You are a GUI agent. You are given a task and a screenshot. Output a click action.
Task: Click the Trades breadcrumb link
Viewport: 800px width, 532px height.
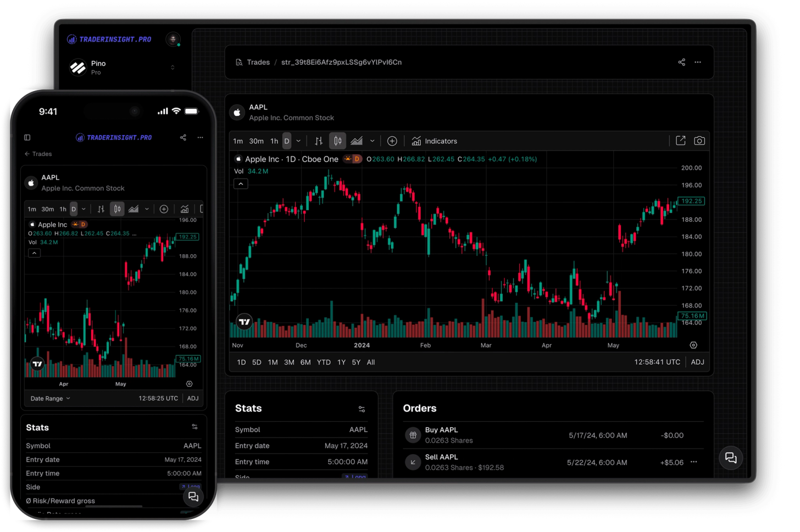click(x=259, y=62)
